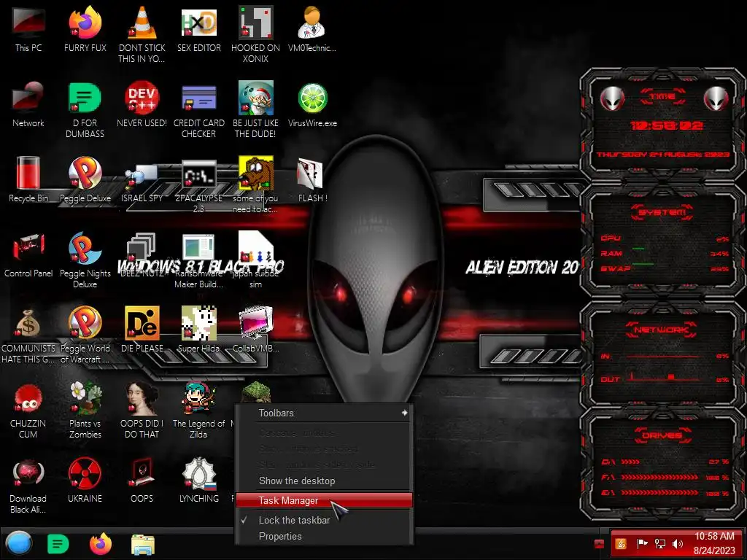This screenshot has height=560, width=747.
Task: Launch Peggle Deluxe shortcut
Action: tap(85, 173)
